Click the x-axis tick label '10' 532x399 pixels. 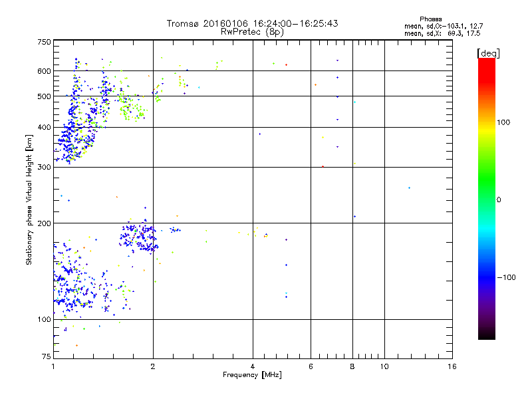(x=384, y=366)
